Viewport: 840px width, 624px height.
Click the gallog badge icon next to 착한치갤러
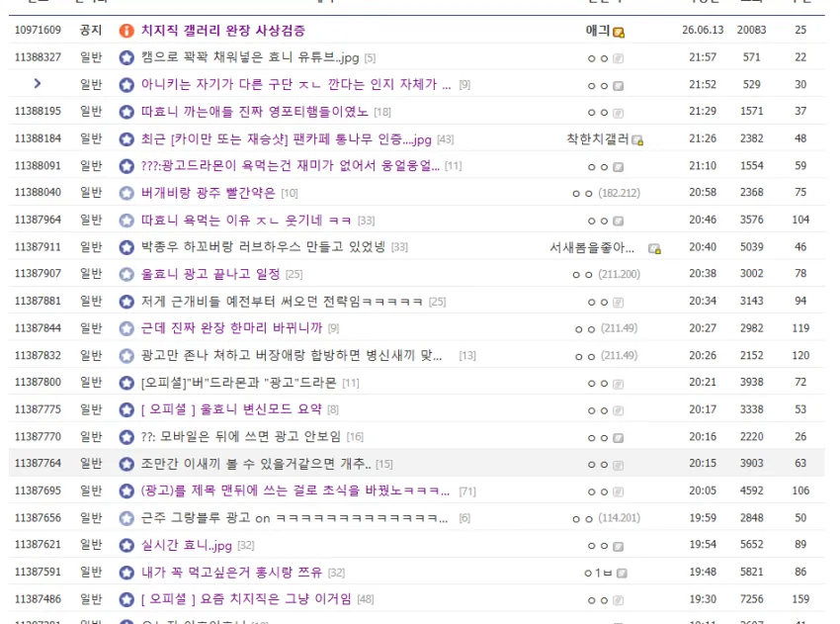[637, 140]
